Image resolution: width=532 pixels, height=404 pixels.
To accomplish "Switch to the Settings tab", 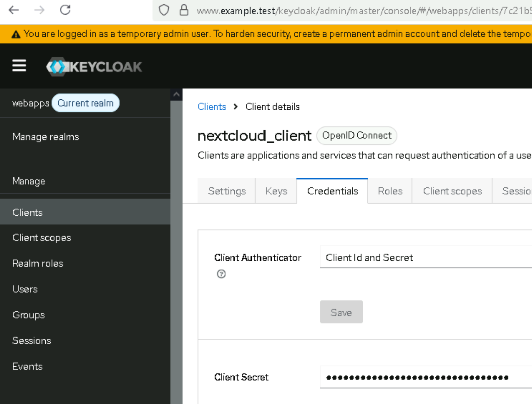I will [227, 191].
